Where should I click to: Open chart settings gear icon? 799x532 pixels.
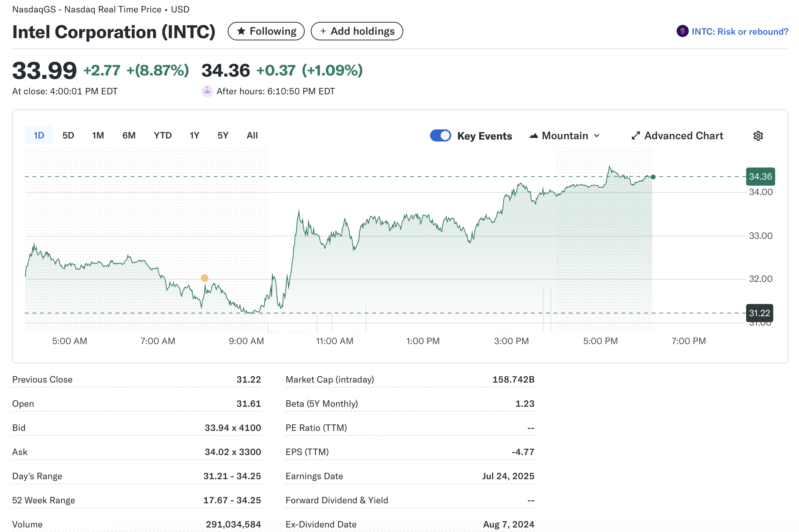coord(758,136)
